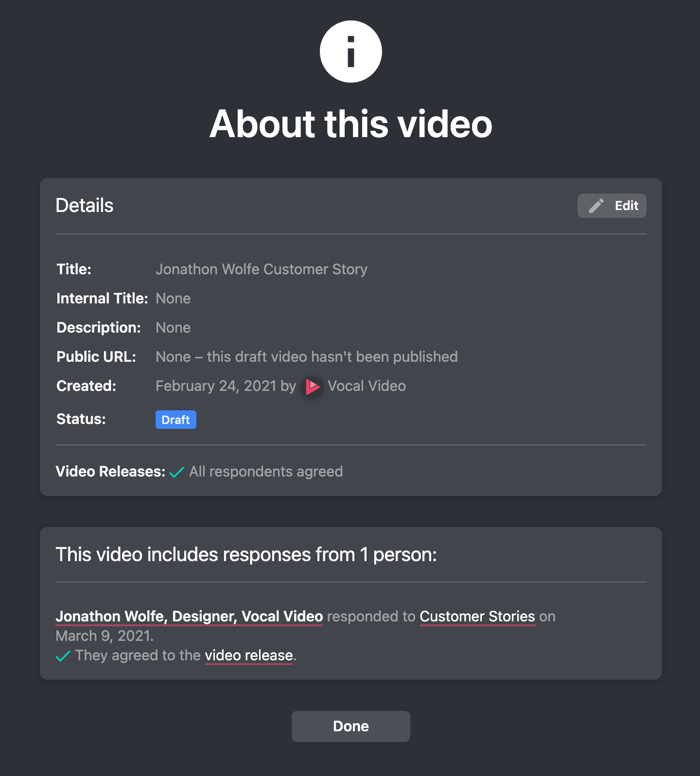Click the Details section heading
The height and width of the screenshot is (776, 700).
pos(85,206)
